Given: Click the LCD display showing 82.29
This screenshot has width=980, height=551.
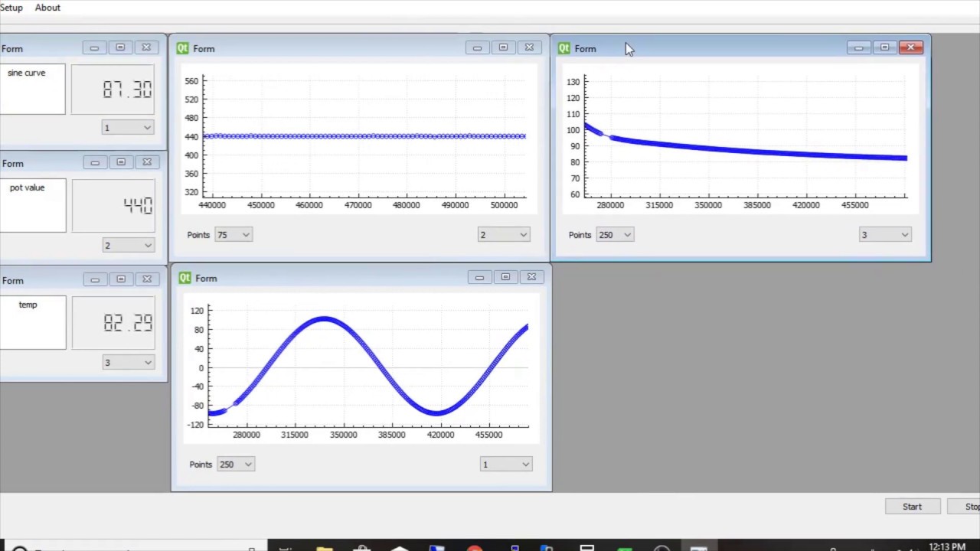Looking at the screenshot, I should click(113, 322).
